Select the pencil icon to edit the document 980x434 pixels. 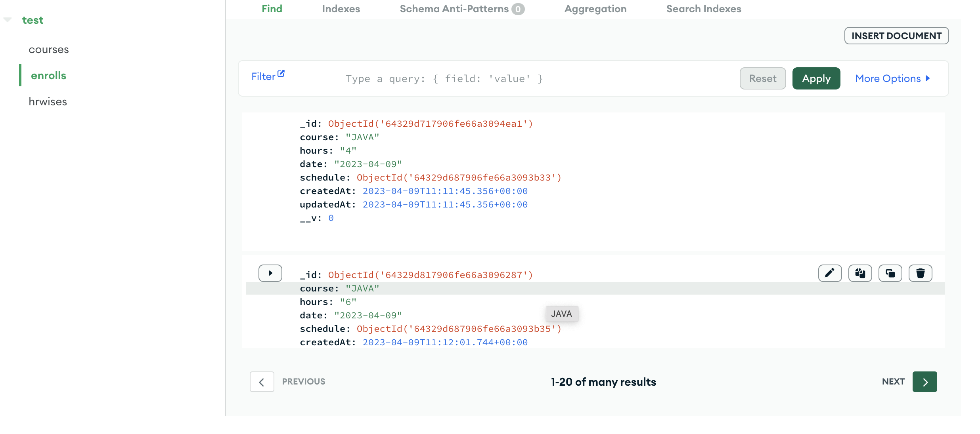(x=830, y=273)
